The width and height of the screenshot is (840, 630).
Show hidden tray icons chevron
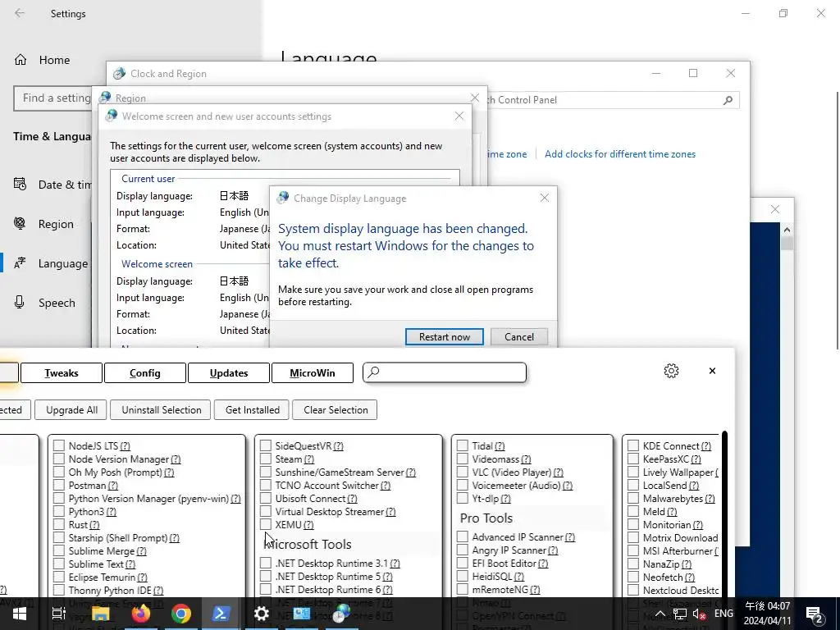(x=660, y=614)
